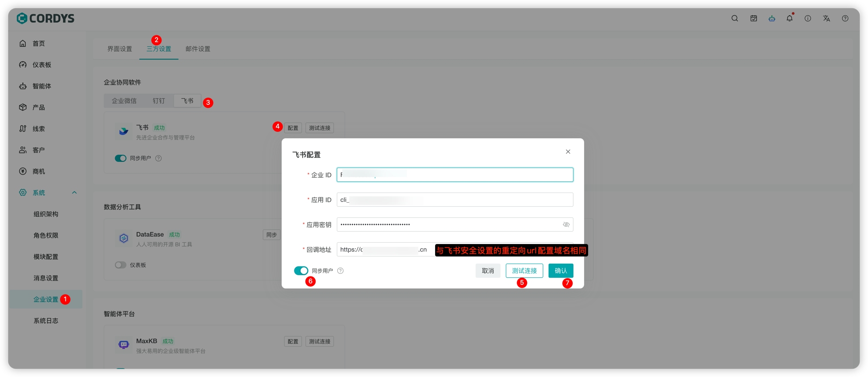Viewport: 868px width, 377px height.
Task: Switch to 三方设置 tab
Action: coord(159,49)
